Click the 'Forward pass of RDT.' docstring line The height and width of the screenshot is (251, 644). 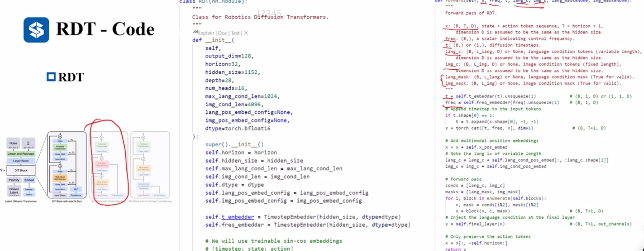(x=471, y=13)
